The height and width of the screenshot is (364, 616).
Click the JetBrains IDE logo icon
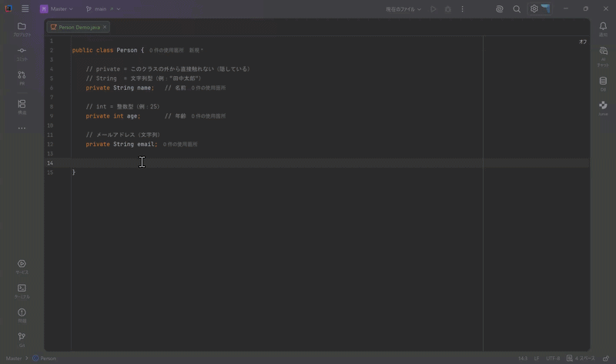(x=8, y=8)
